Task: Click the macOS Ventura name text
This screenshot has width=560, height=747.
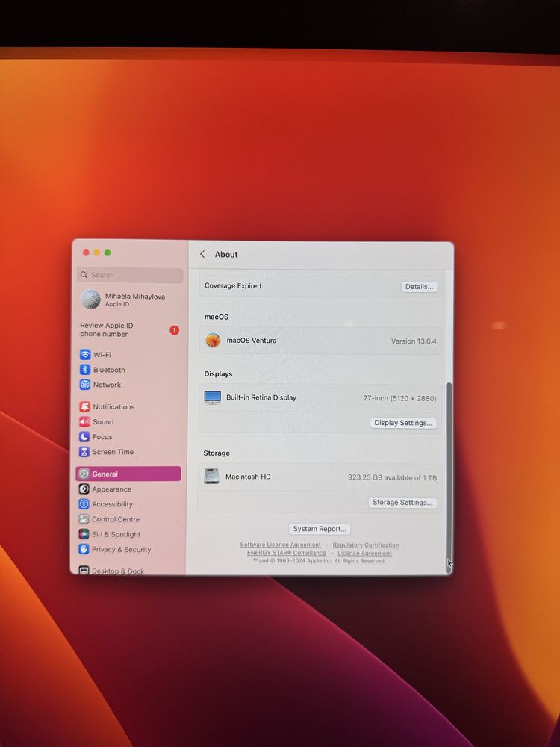Action: [252, 340]
